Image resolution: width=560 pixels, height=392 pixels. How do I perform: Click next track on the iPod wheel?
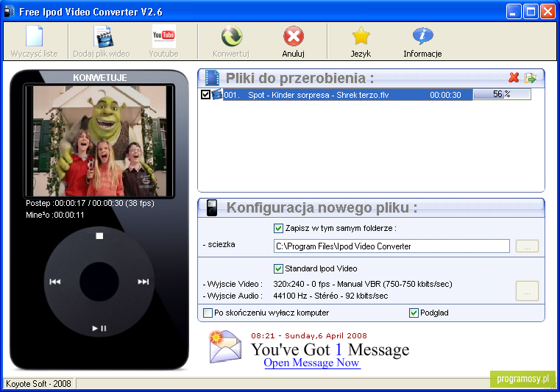tap(143, 282)
